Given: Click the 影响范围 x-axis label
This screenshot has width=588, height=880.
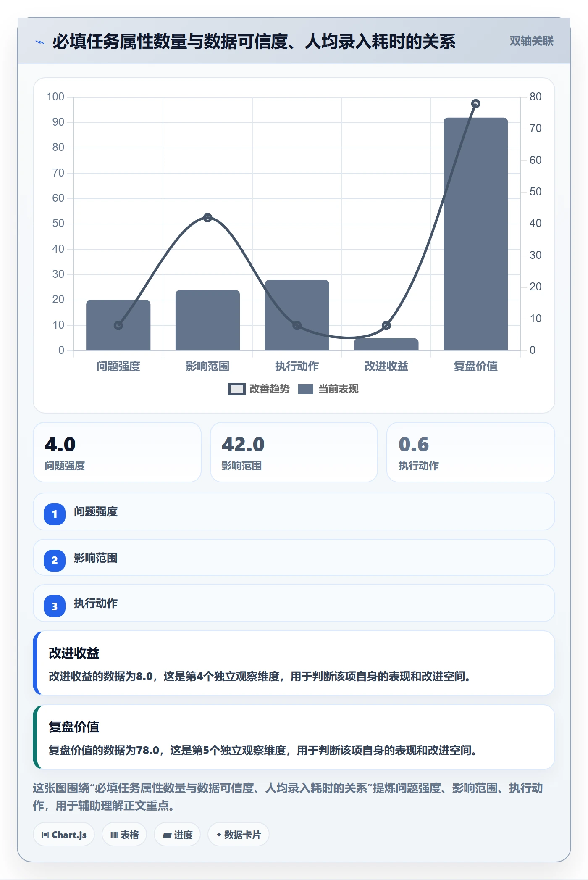Looking at the screenshot, I should pyautogui.click(x=207, y=366).
